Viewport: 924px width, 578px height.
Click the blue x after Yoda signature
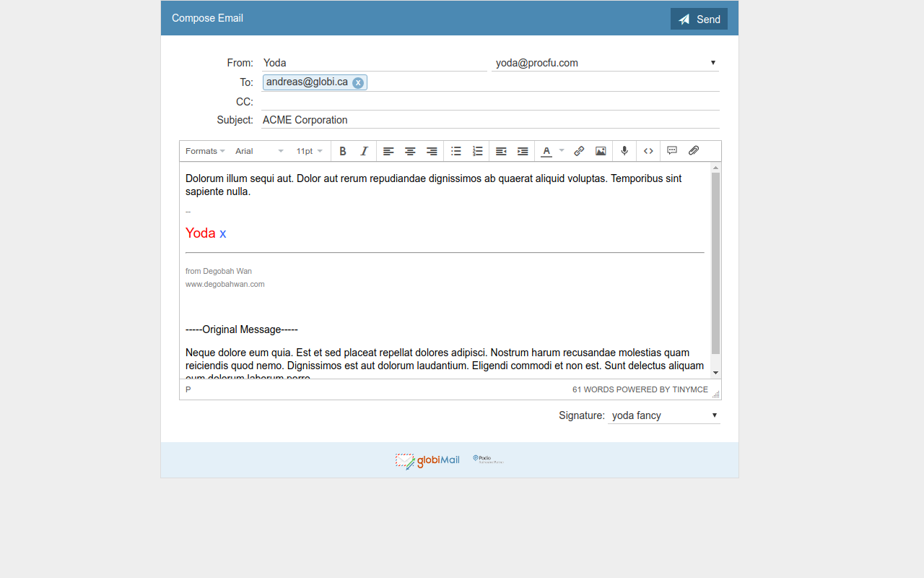point(223,233)
